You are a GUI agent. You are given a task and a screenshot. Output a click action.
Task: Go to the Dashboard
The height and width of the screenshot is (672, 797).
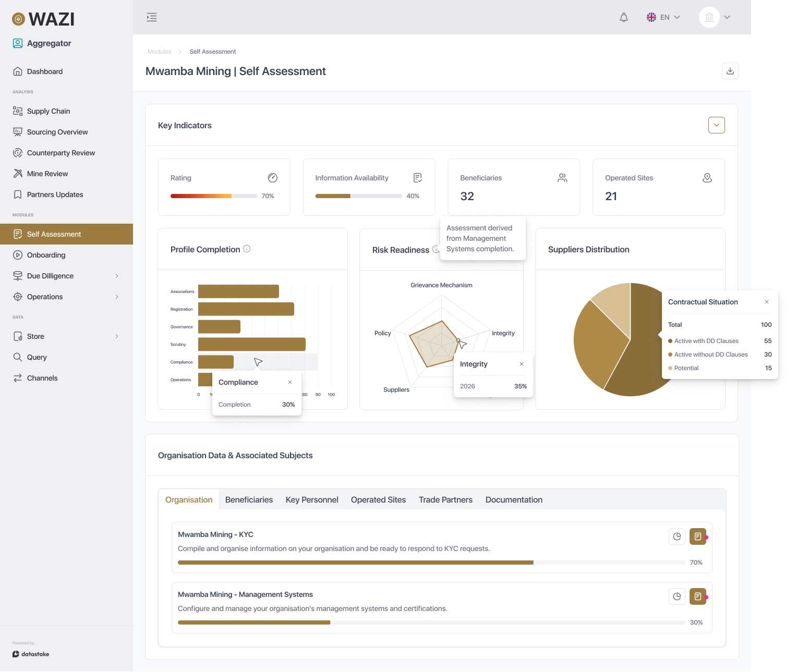pyautogui.click(x=44, y=71)
